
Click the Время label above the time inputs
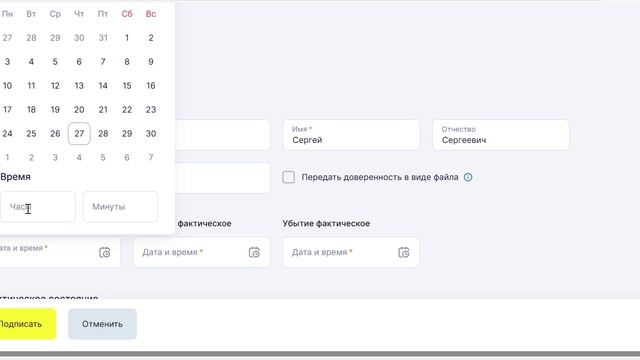(16, 177)
